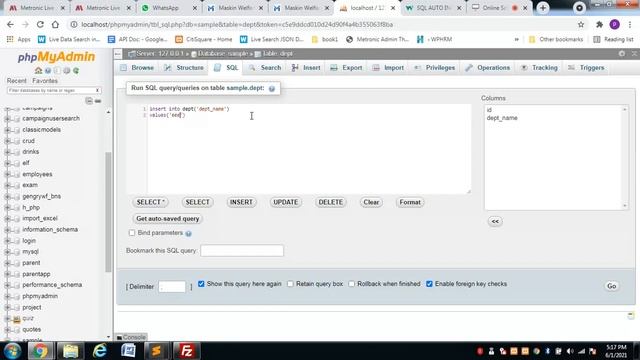
Task: Open the Search tab
Action: tap(266, 68)
